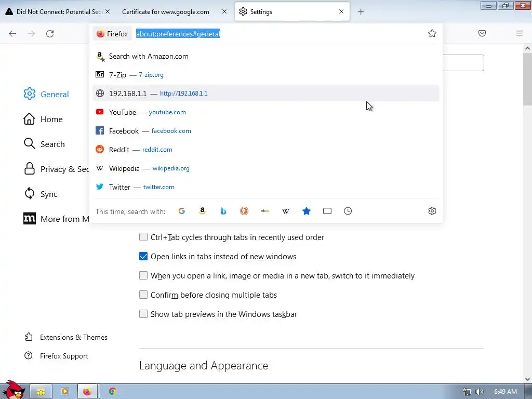
Task: Choose Search with Amazon.com suggestion
Action: 266,56
